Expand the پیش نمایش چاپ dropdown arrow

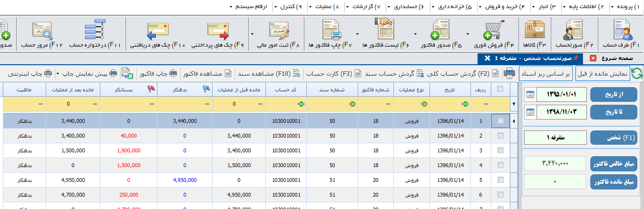pos(58,74)
